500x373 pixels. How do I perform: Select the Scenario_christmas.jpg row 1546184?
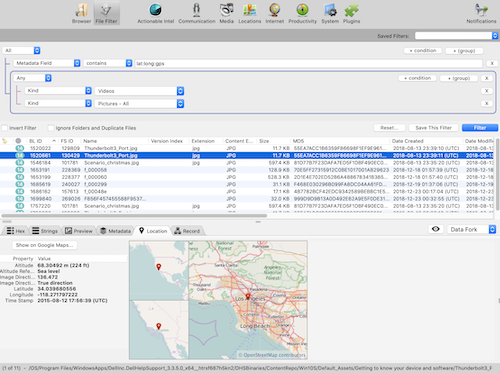coord(247,163)
